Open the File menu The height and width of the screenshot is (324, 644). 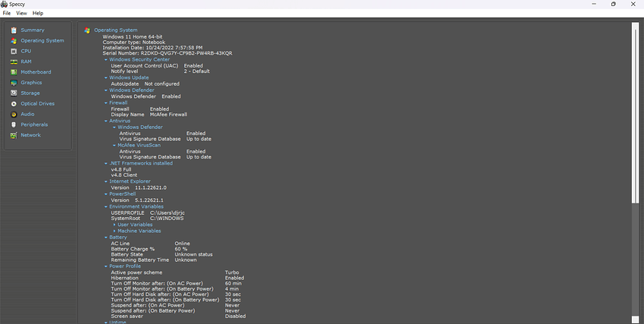pyautogui.click(x=7, y=13)
